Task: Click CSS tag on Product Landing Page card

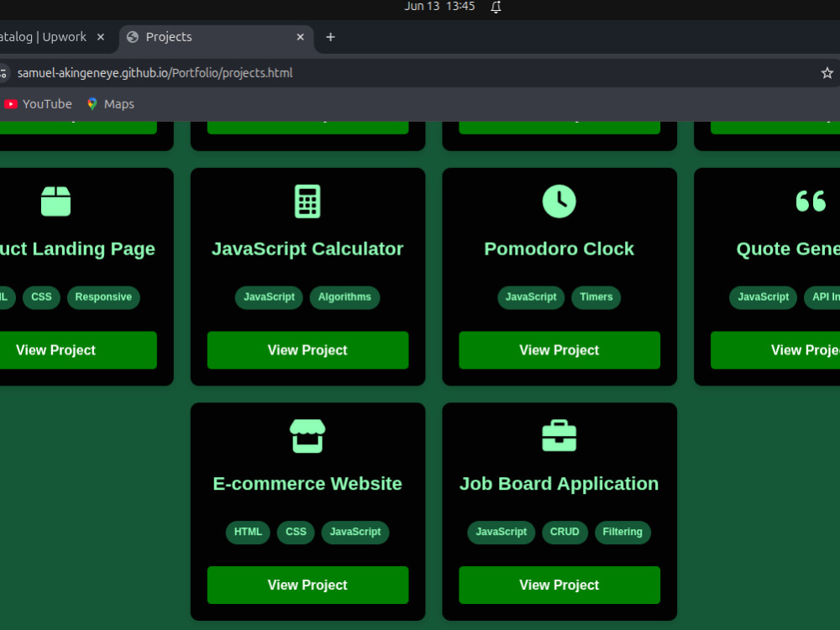Action: point(41,297)
